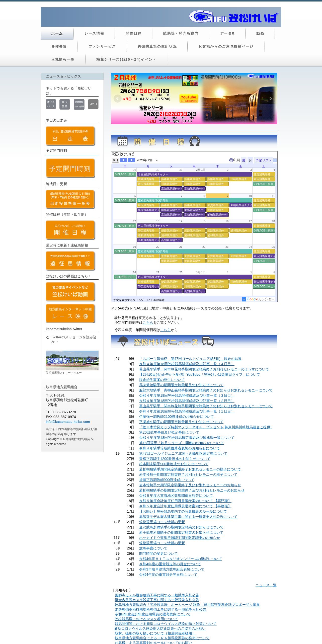Viewport: 322px width, 644px height.
Task: Open 現金紛失事案の発生について news link
Action: pyautogui.click(x=162, y=380)
